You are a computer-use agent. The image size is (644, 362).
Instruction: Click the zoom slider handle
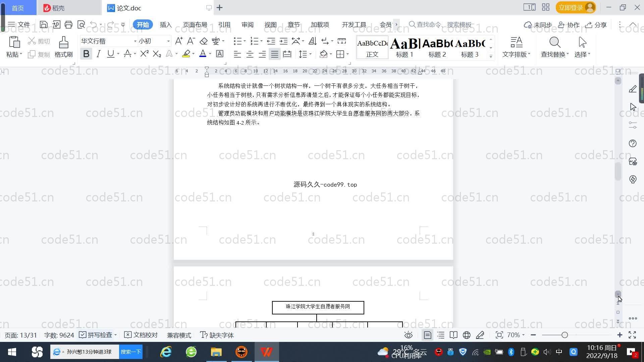click(x=565, y=335)
